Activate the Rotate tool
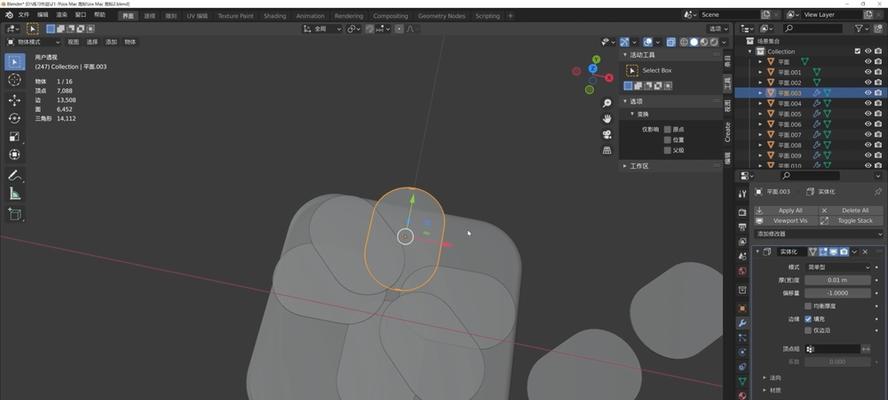Screen dimensions: 888x400 coord(15,118)
